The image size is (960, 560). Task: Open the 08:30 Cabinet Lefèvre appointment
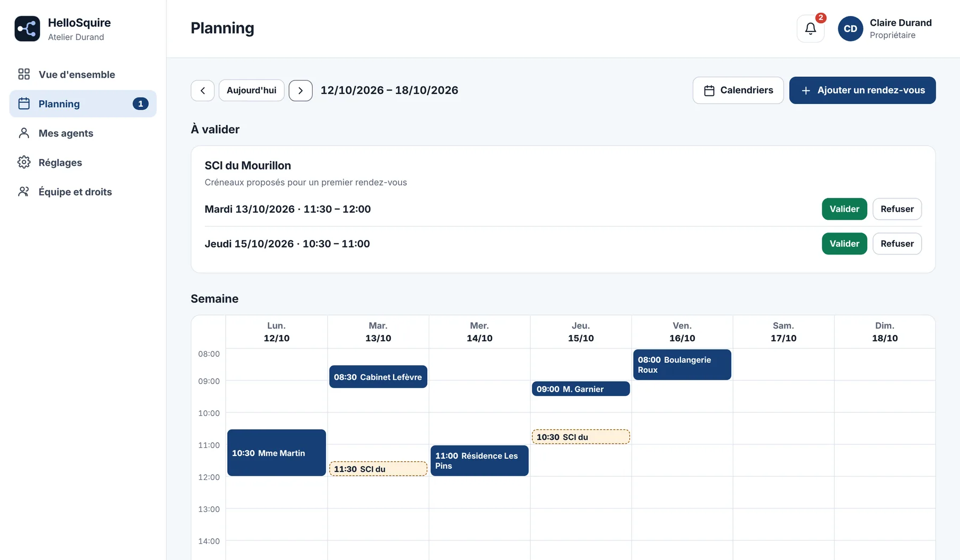[x=378, y=377]
